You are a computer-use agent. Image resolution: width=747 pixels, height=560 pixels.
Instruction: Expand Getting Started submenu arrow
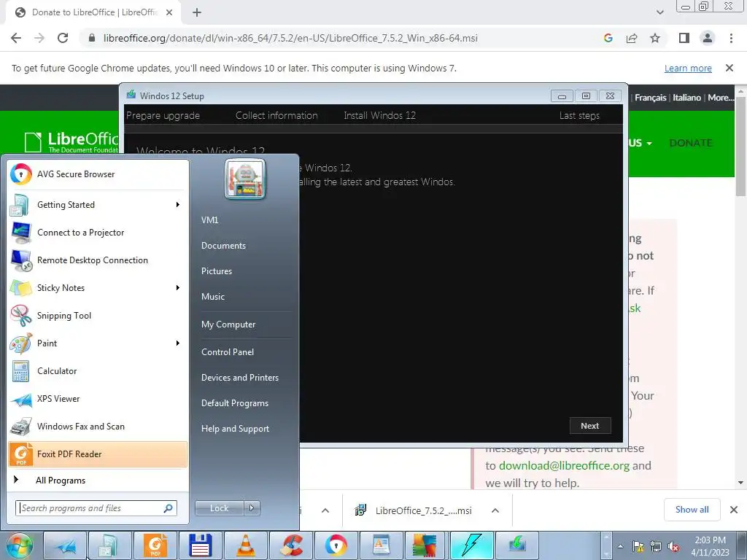pyautogui.click(x=177, y=205)
